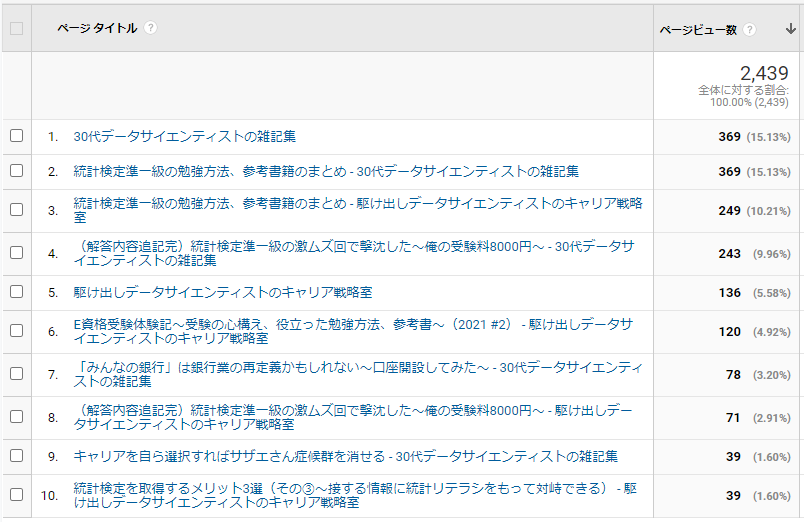804x522 pixels.
Task: Select pageview value 120 in row 6
Action: pyautogui.click(x=729, y=332)
